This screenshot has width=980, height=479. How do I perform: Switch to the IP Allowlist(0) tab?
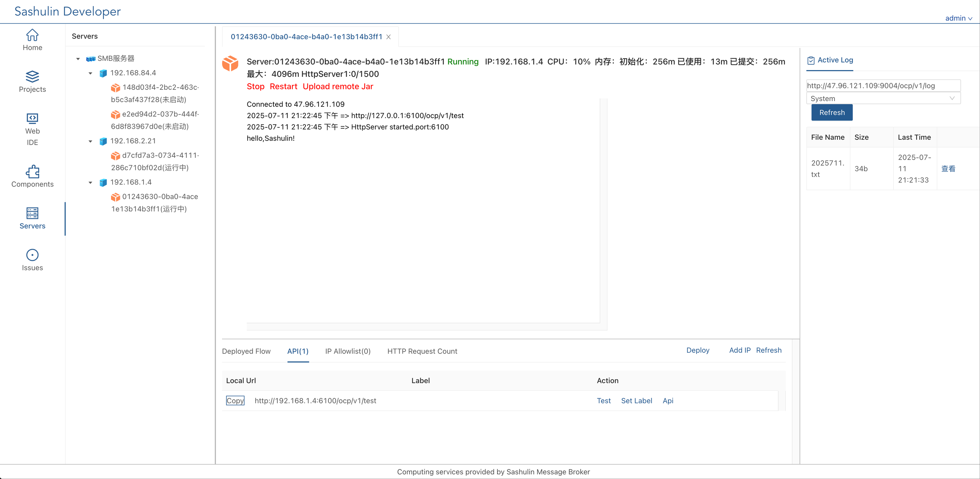pos(347,351)
